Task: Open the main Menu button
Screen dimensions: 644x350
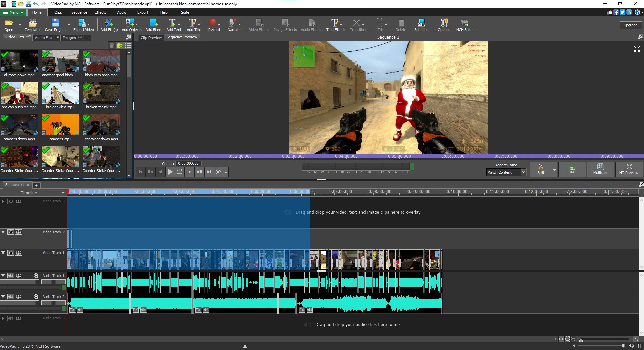Action: tap(13, 12)
